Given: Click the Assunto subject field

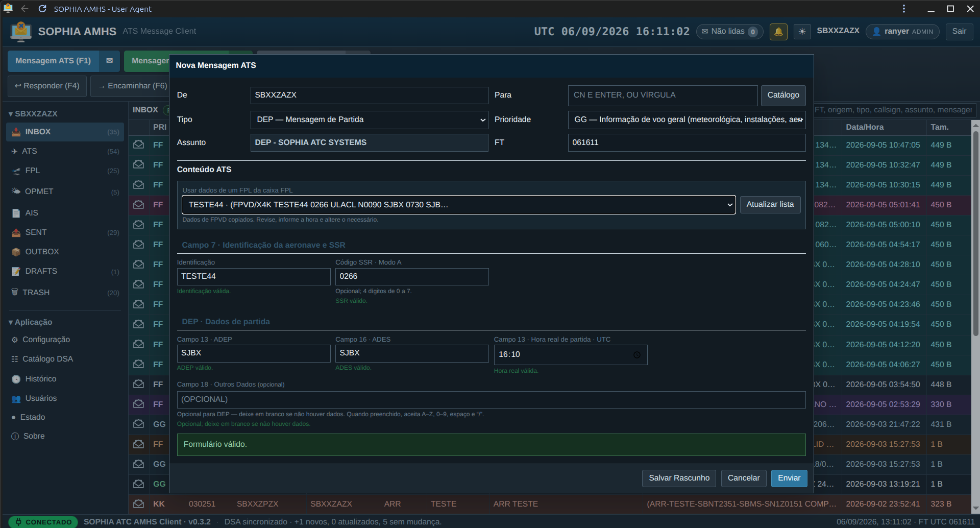Looking at the screenshot, I should tap(369, 142).
